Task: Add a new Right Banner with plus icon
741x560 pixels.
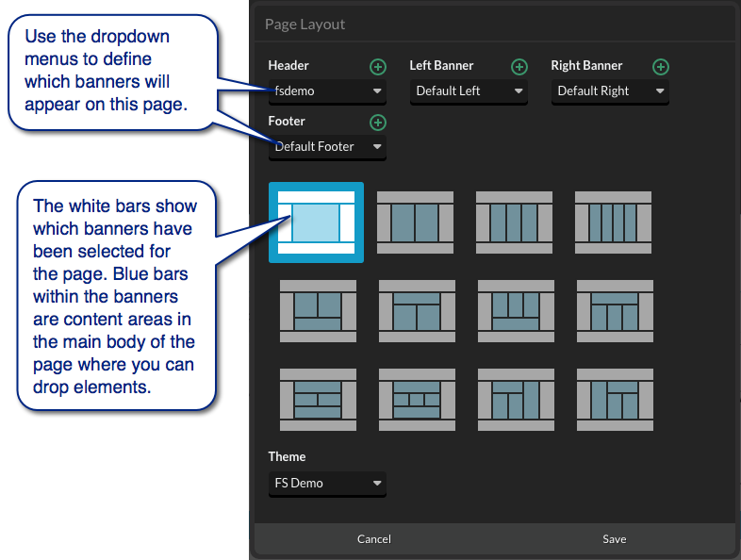Action: [x=660, y=67]
